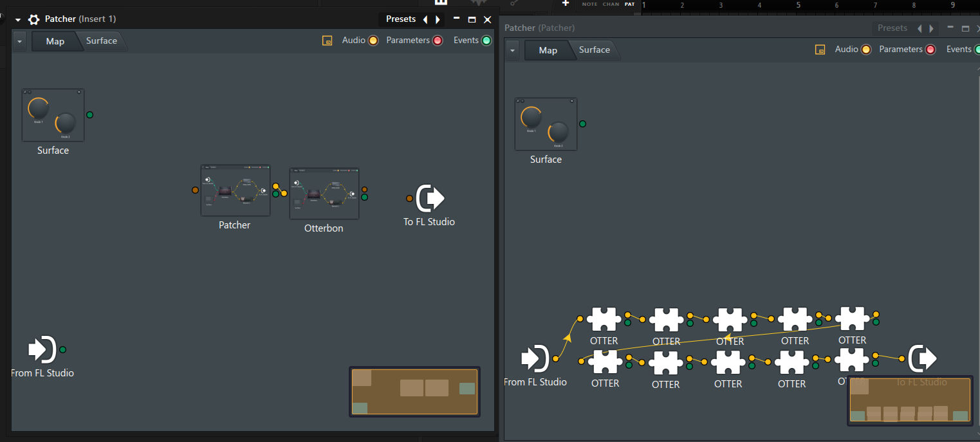
Task: Click the To FL Studio output icon in Patcher (Insert 1)
Action: [x=430, y=198]
